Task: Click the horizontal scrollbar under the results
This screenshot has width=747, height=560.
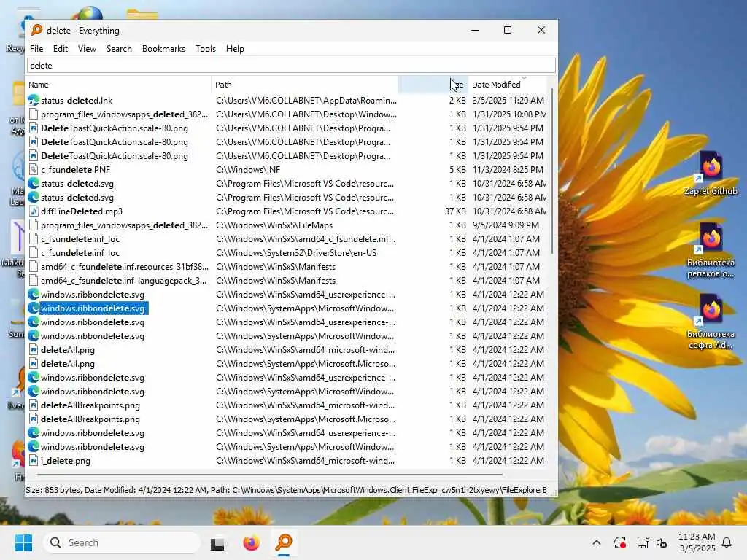Action: click(269, 475)
